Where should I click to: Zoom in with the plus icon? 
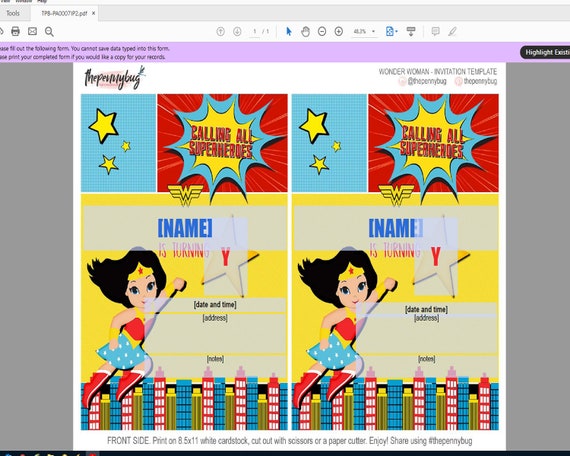click(x=338, y=32)
